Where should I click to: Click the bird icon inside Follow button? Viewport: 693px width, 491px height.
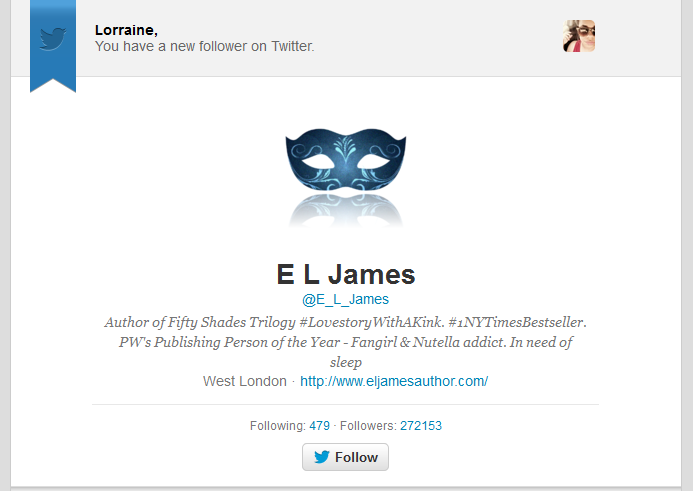[x=322, y=457]
